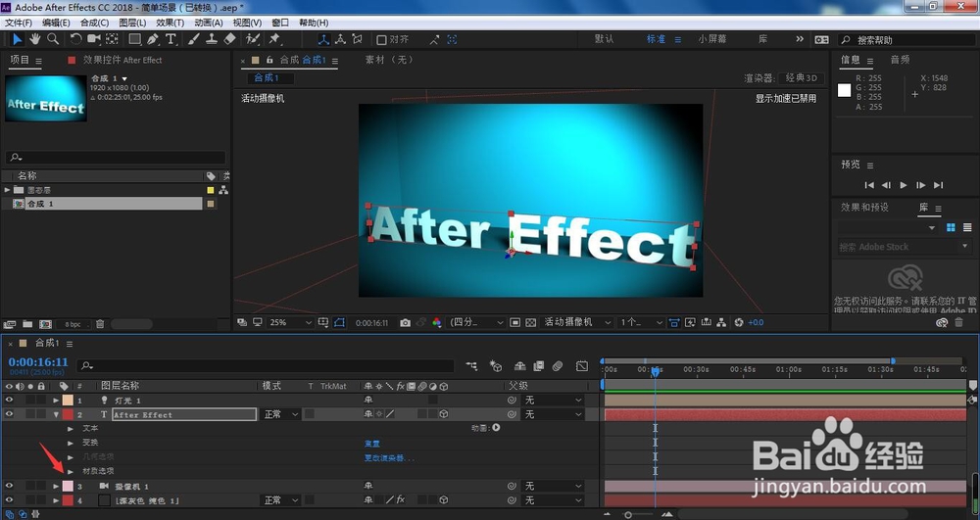Select the Hand tool
The image size is (980, 520).
coord(35,39)
